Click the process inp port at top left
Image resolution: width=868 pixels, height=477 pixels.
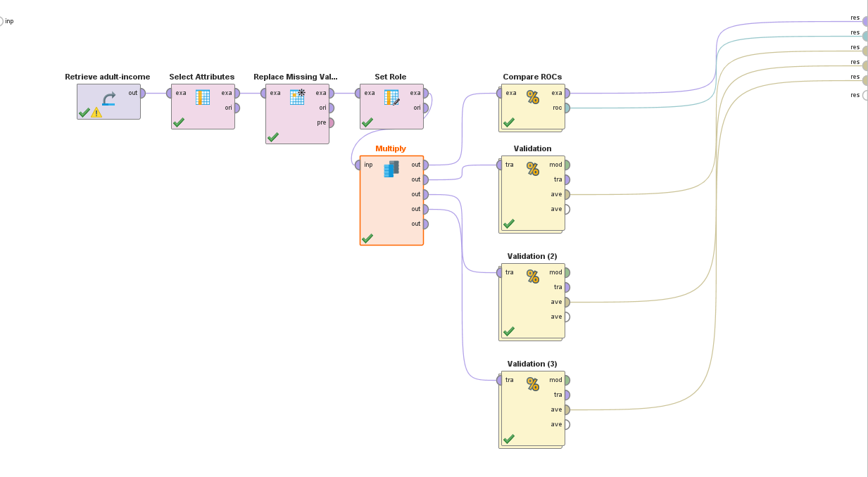point(1,21)
